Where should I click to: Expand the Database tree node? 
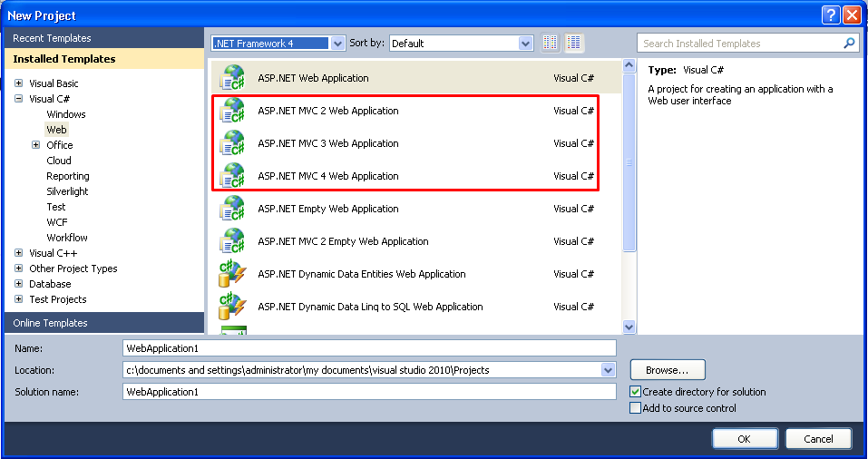(x=19, y=284)
